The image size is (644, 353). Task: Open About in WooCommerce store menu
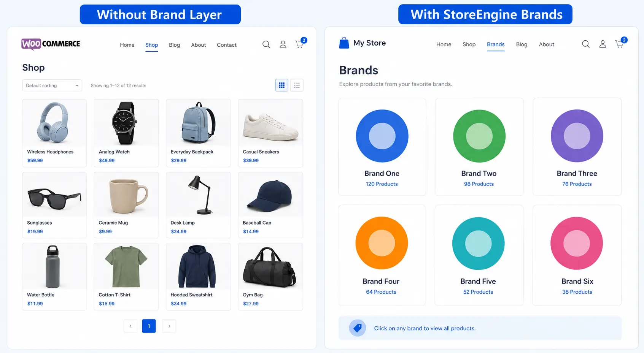coord(198,45)
